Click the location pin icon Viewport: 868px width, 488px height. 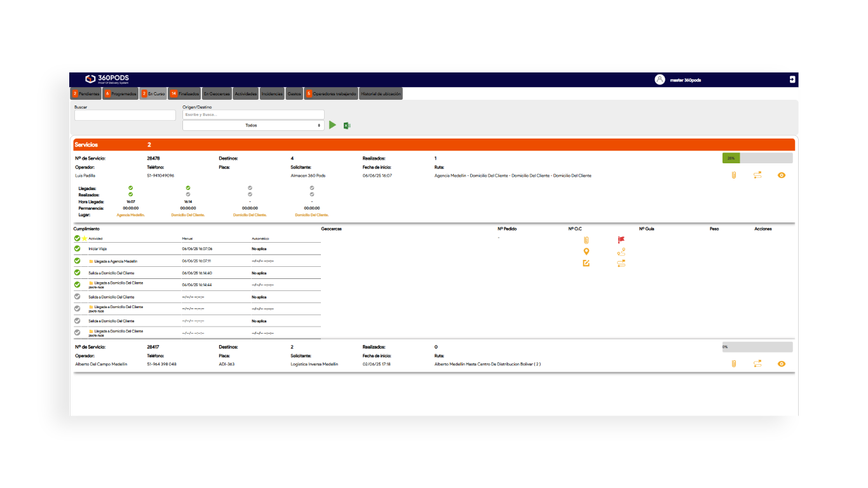586,252
